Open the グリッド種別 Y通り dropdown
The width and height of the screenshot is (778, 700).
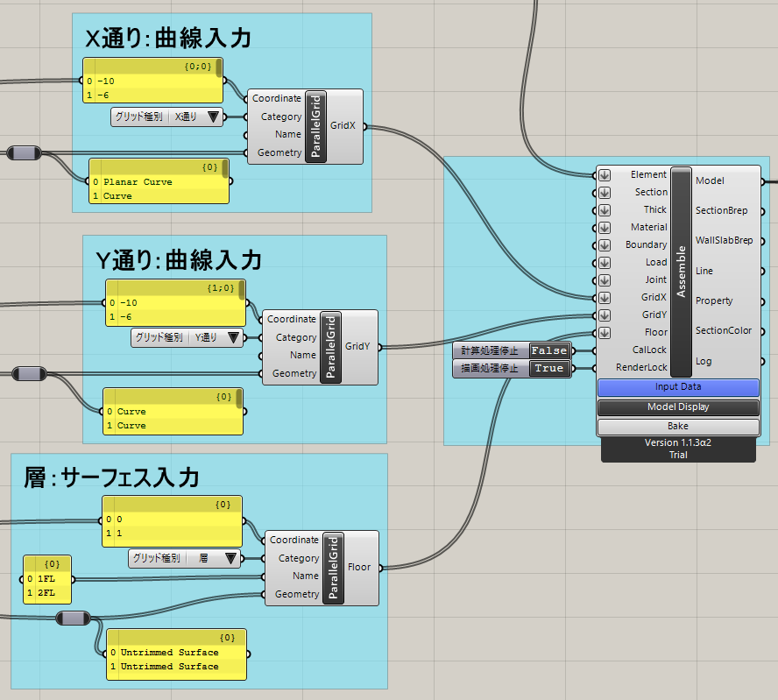233,337
